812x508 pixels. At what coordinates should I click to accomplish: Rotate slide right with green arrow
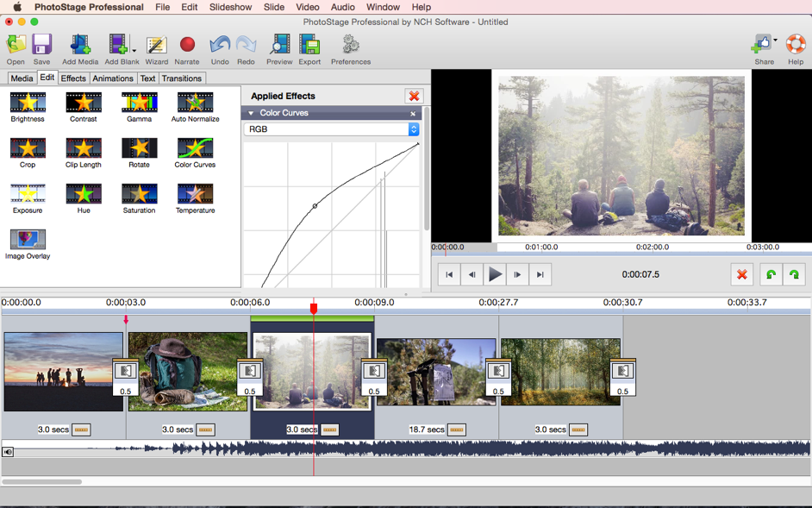(x=794, y=275)
